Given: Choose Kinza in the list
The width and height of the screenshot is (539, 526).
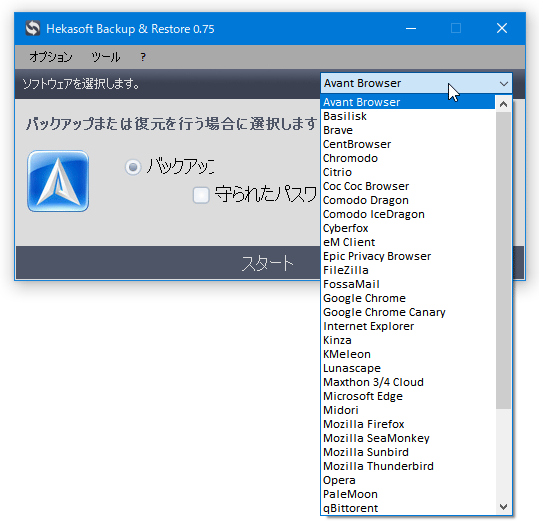Looking at the screenshot, I should [408, 340].
